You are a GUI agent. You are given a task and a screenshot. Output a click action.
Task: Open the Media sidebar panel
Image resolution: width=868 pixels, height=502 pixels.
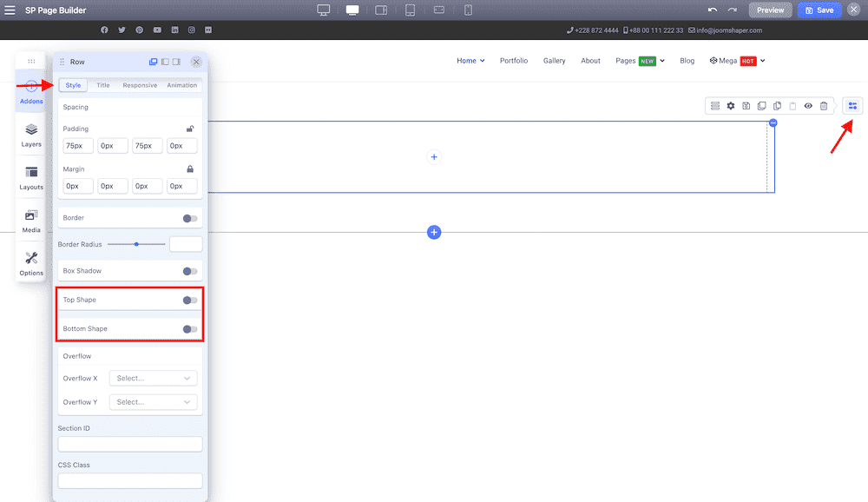(31, 221)
